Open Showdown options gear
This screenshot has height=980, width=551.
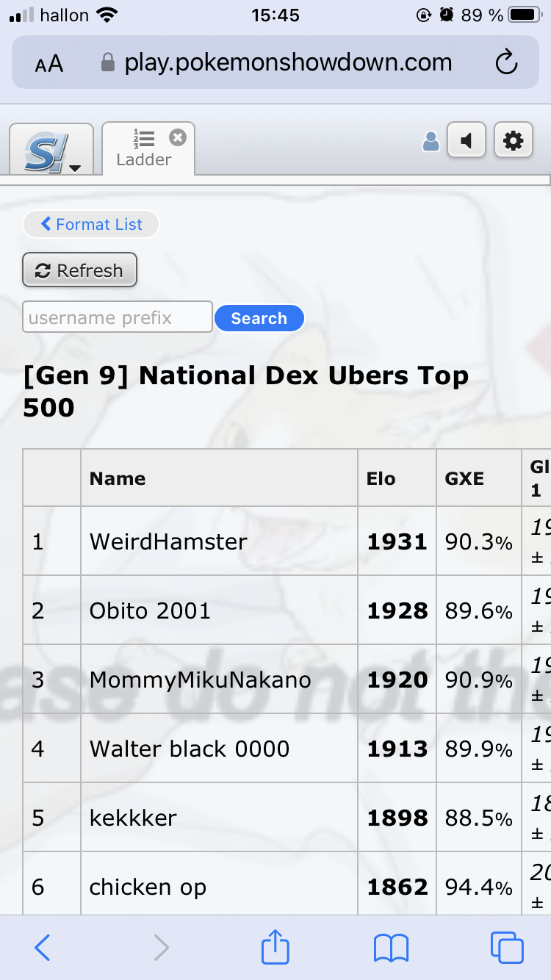[x=513, y=140]
